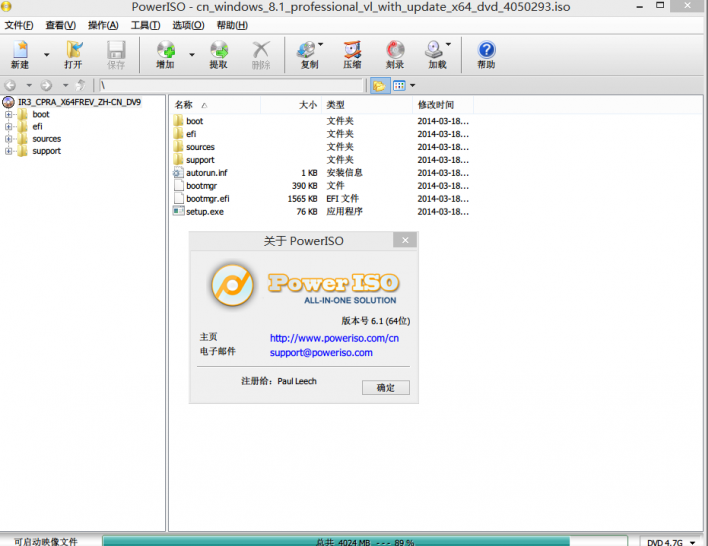
Task: Click the view mode icon
Action: point(399,85)
